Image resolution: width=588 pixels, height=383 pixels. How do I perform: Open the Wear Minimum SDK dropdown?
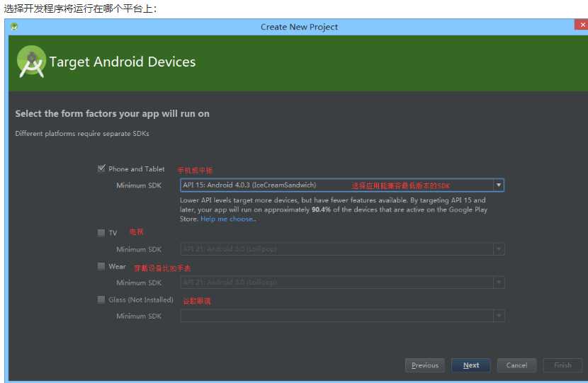pos(342,282)
